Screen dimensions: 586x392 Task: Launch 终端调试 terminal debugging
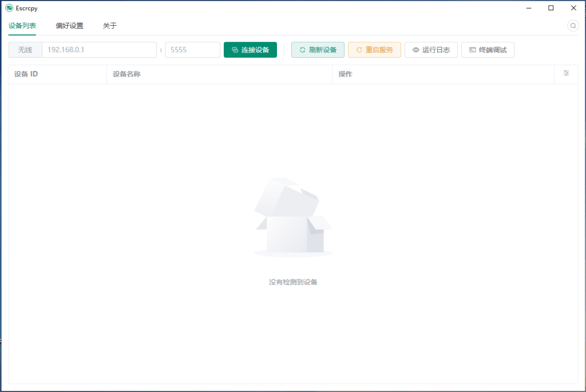pos(488,50)
